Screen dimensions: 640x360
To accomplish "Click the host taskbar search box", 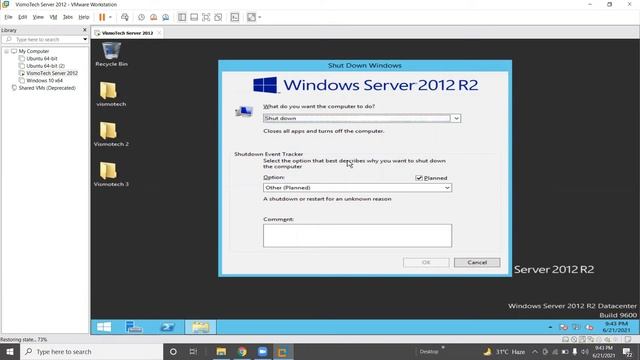I will pyautogui.click(x=91, y=351).
